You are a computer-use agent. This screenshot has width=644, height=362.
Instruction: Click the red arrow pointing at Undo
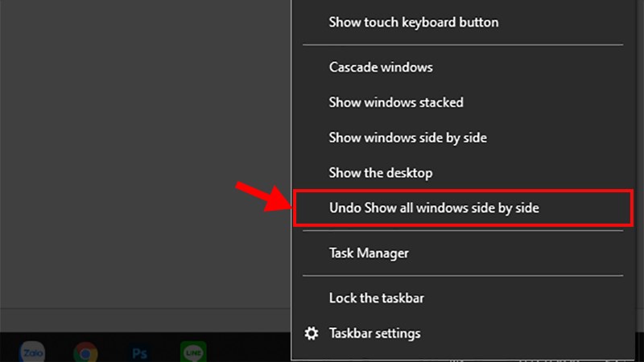[x=263, y=197]
